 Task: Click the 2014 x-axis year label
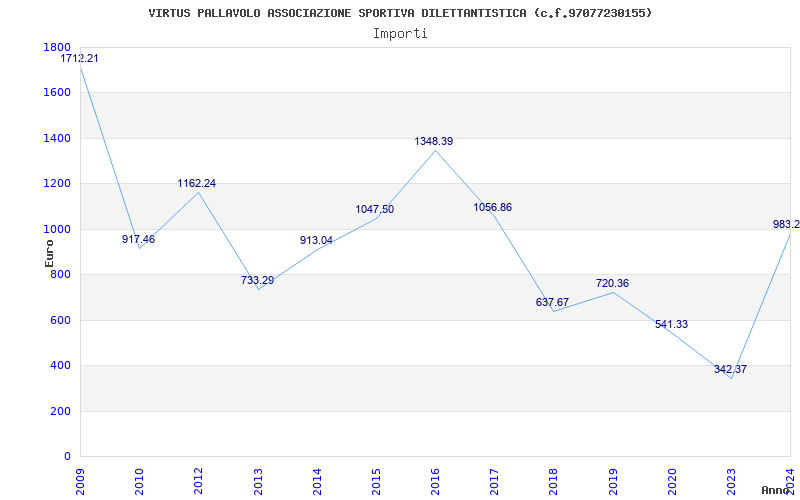point(317,481)
